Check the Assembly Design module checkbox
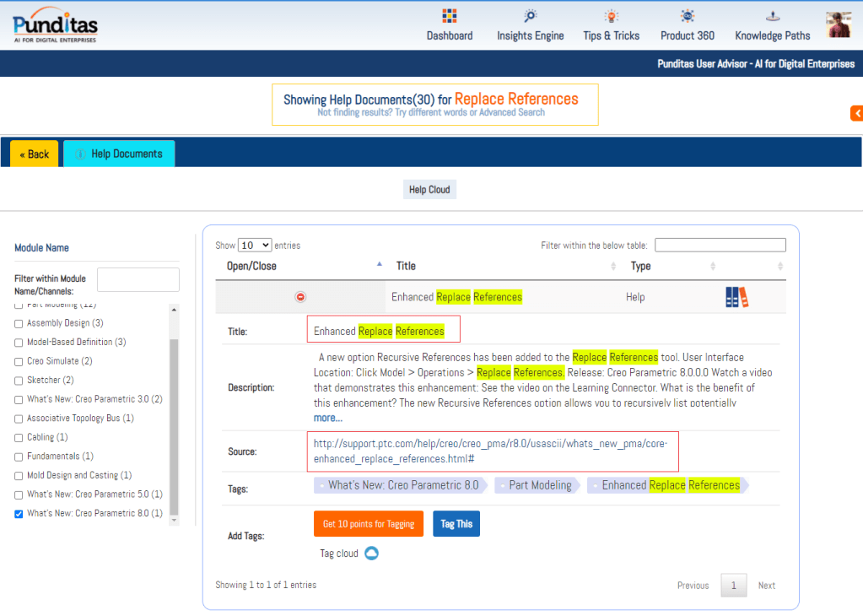This screenshot has width=863, height=616. point(19,323)
